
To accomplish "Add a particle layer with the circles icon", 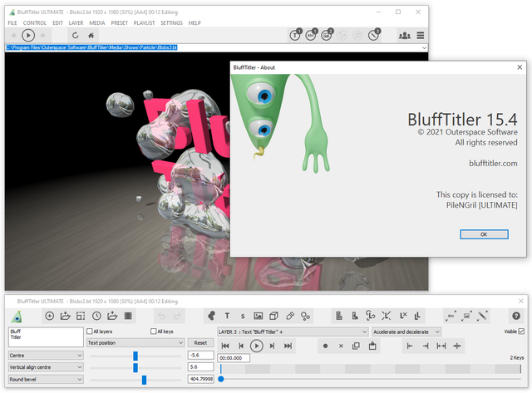I will click(305, 316).
